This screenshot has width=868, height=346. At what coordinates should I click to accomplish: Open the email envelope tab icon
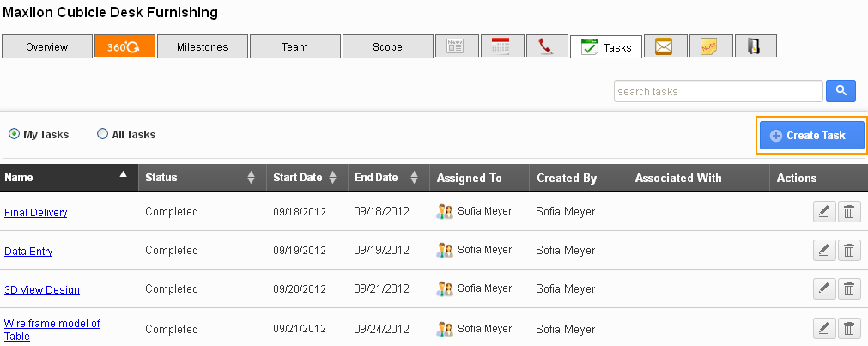[663, 46]
